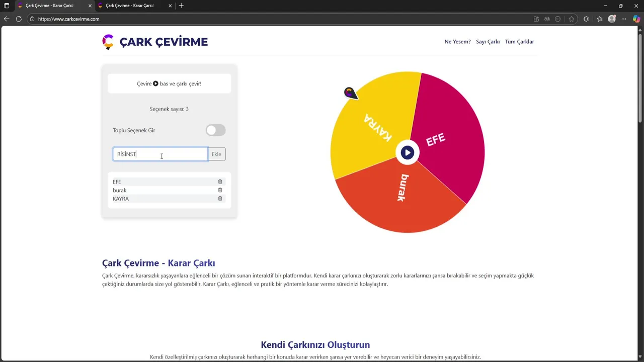Image resolution: width=644 pixels, height=362 pixels.
Task: Click the Seçenek sayısı: 3 text
Action: pos(169,109)
